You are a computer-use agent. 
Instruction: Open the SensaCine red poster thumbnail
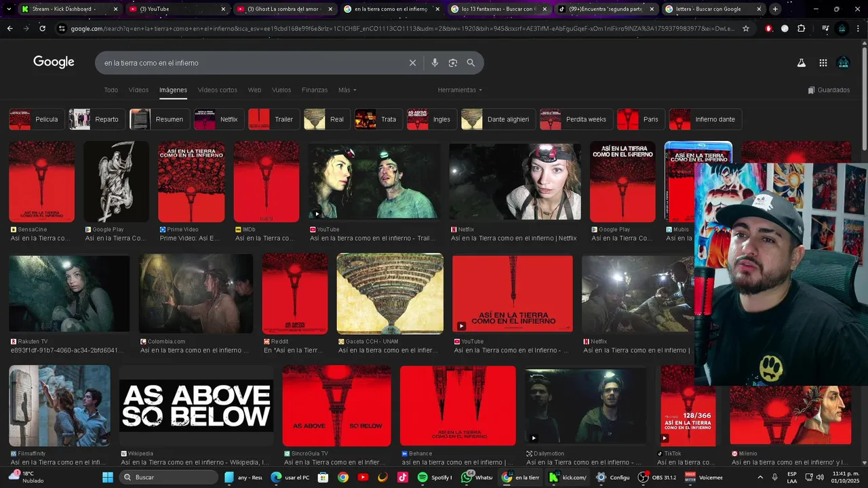tap(42, 182)
